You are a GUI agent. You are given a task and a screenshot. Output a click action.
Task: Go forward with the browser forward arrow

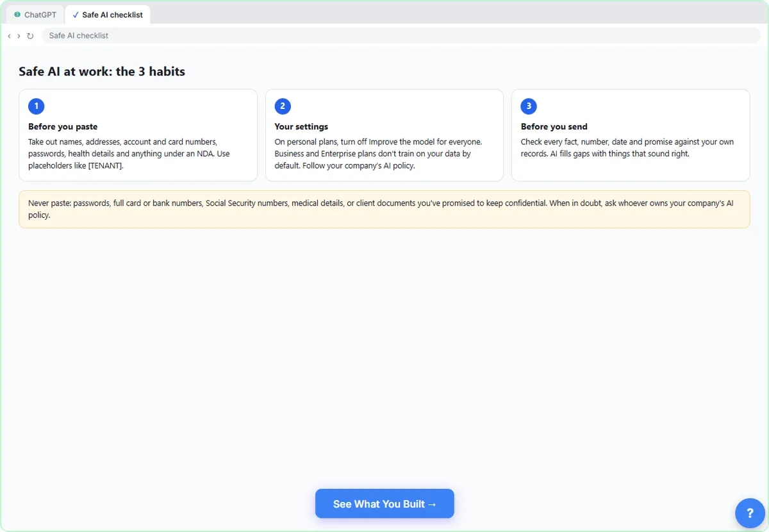click(x=19, y=36)
